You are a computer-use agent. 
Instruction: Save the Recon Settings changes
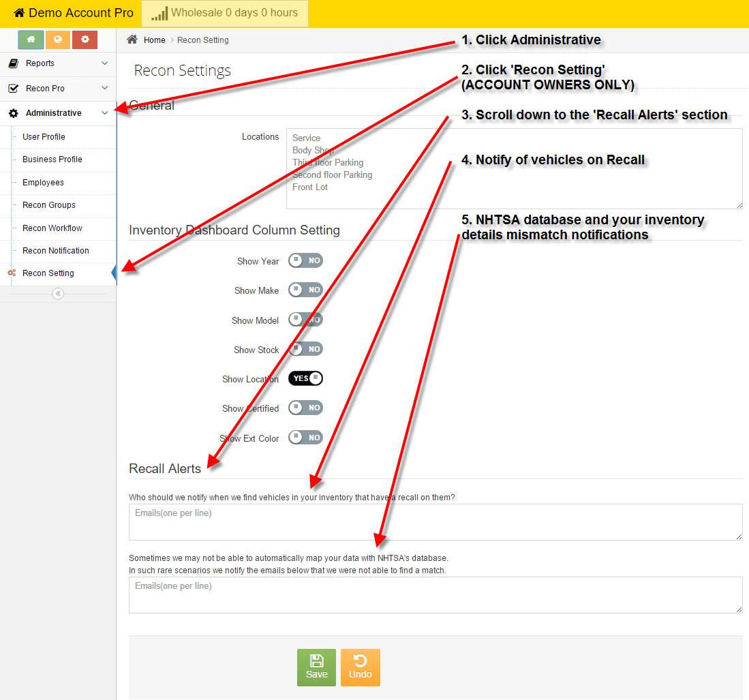tap(316, 667)
